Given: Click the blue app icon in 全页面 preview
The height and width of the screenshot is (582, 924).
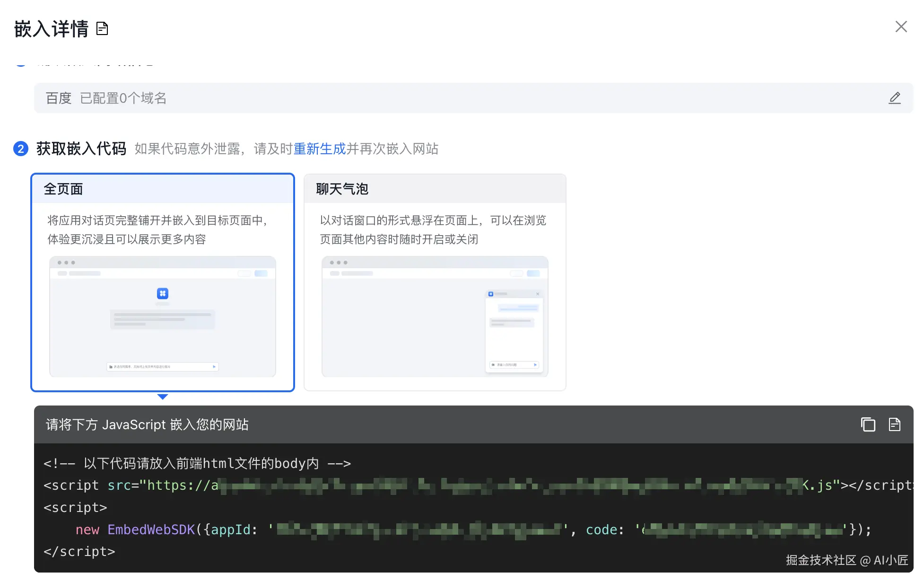Looking at the screenshot, I should click(162, 293).
